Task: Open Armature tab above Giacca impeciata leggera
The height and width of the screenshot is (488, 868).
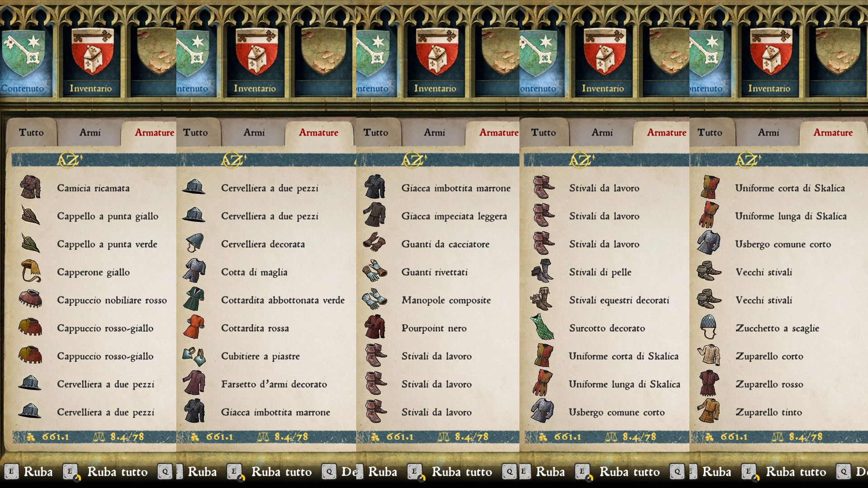Action: pos(499,133)
